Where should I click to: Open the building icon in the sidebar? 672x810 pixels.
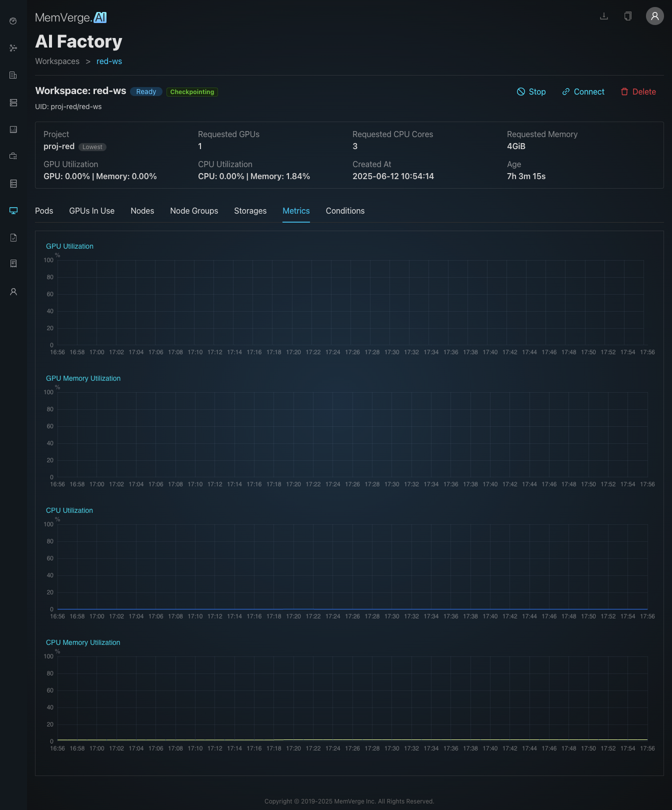pyautogui.click(x=13, y=75)
